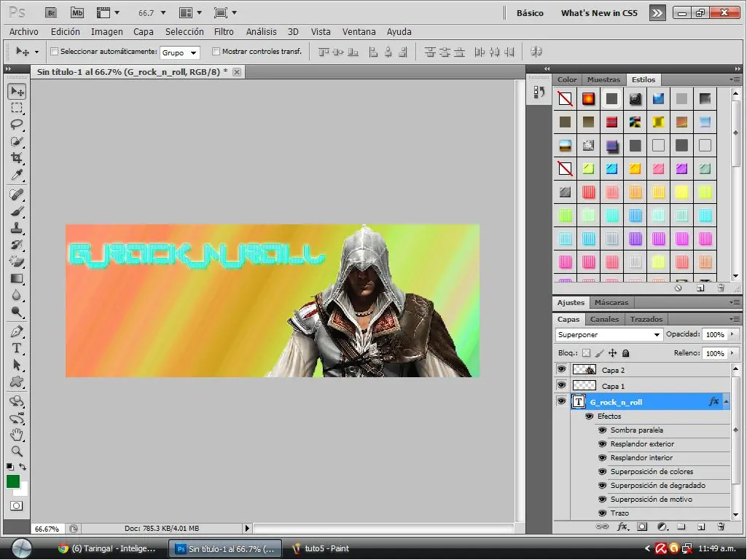The width and height of the screenshot is (747, 560).
Task: Select the Custom Shape tool
Action: pyautogui.click(x=17, y=382)
